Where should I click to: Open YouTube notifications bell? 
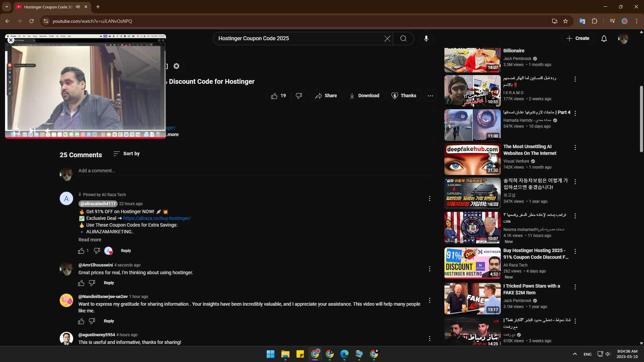[604, 39]
